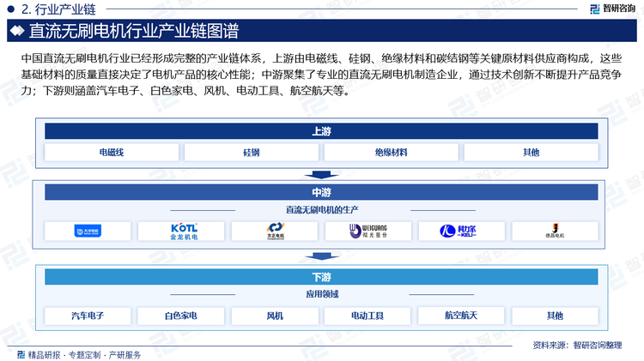Click the 应用领域 subtitle
The width and height of the screenshot is (644, 361).
point(322,294)
